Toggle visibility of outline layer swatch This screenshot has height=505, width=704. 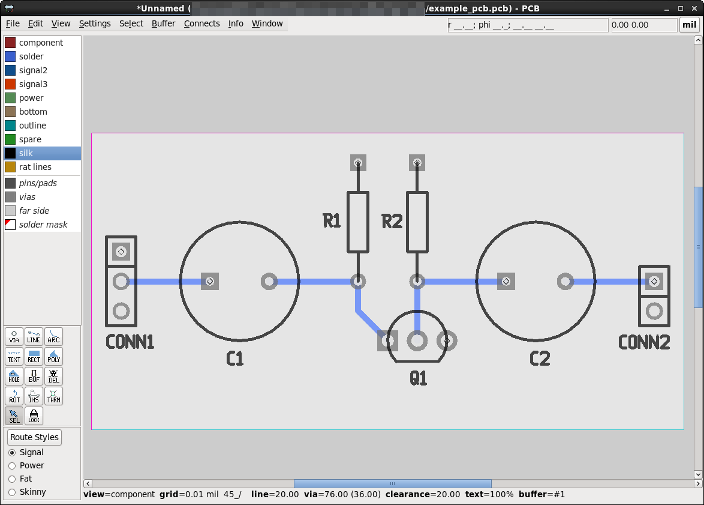point(10,126)
